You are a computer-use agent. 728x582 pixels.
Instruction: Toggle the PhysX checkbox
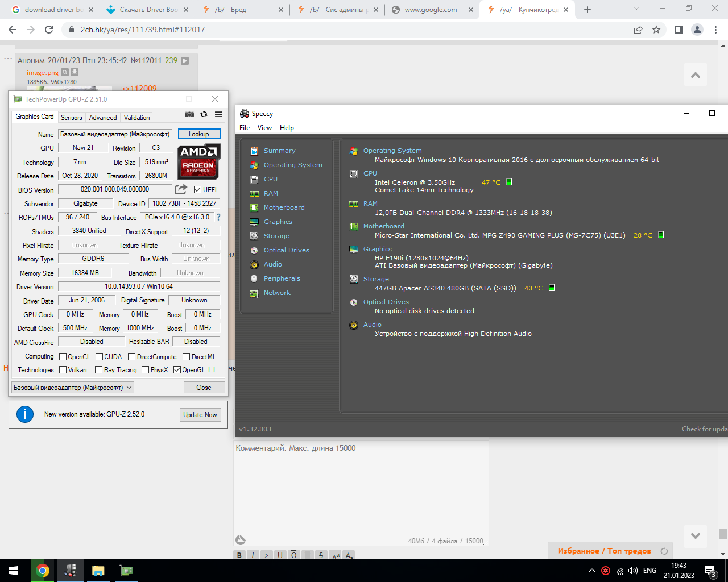pyautogui.click(x=146, y=370)
